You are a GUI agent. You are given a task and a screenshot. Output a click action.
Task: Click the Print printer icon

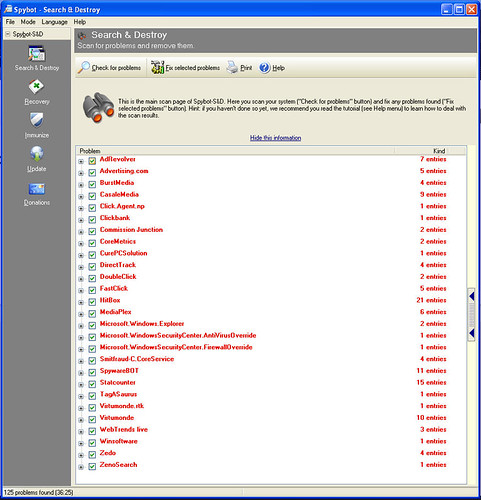click(x=232, y=68)
